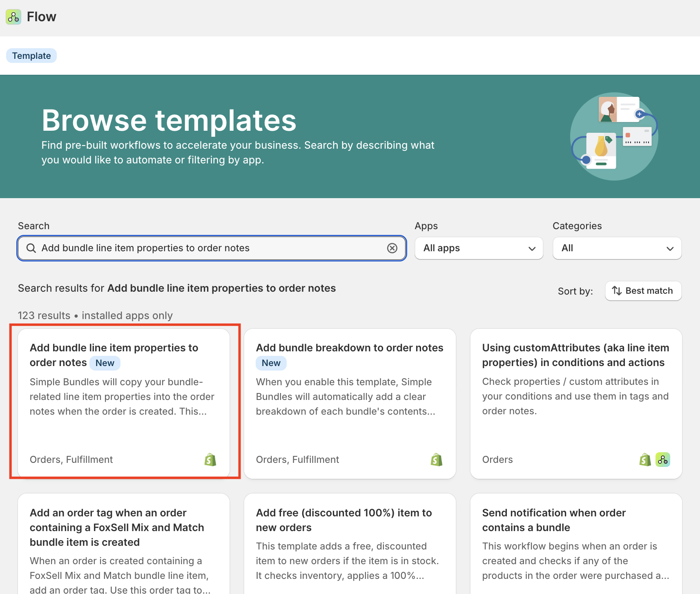Click the Flow app logo icon
700x594 pixels.
click(x=13, y=17)
